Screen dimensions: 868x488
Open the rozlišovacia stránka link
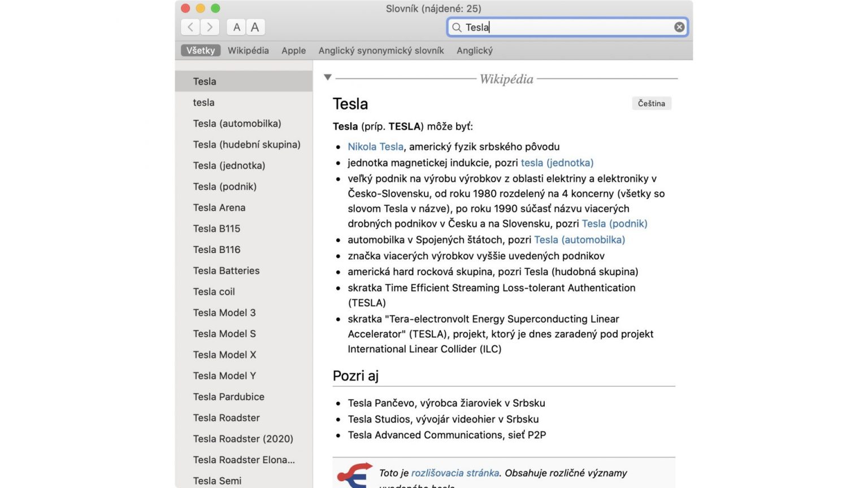(x=455, y=473)
